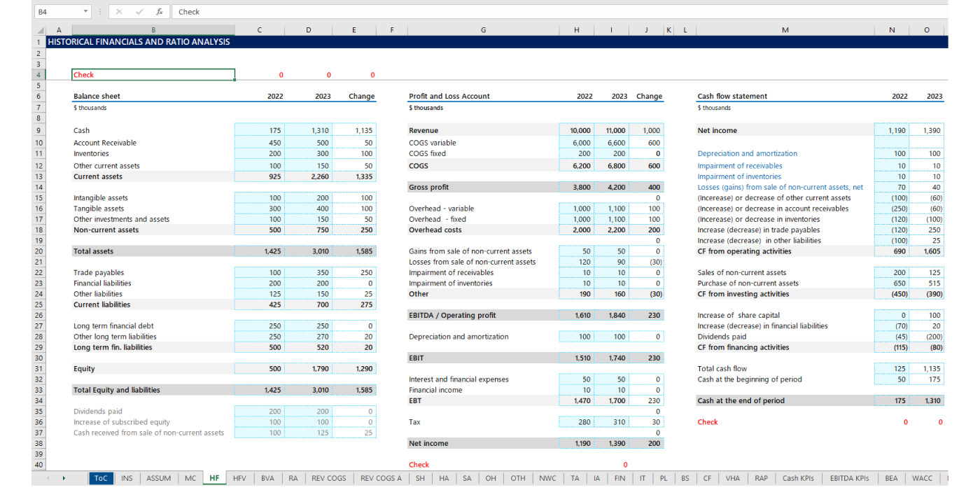Open the REV COGS sheet

(328, 478)
